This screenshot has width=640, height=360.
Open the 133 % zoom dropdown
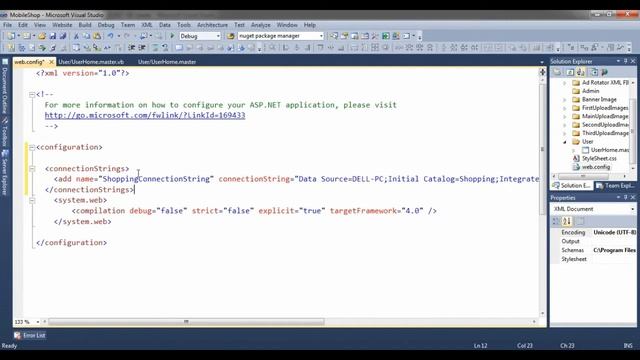(38, 322)
